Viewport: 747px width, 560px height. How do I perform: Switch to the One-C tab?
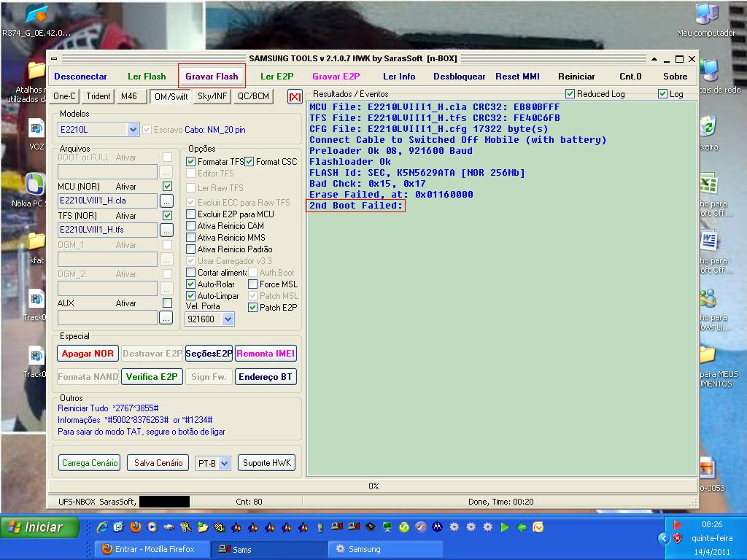(64, 96)
